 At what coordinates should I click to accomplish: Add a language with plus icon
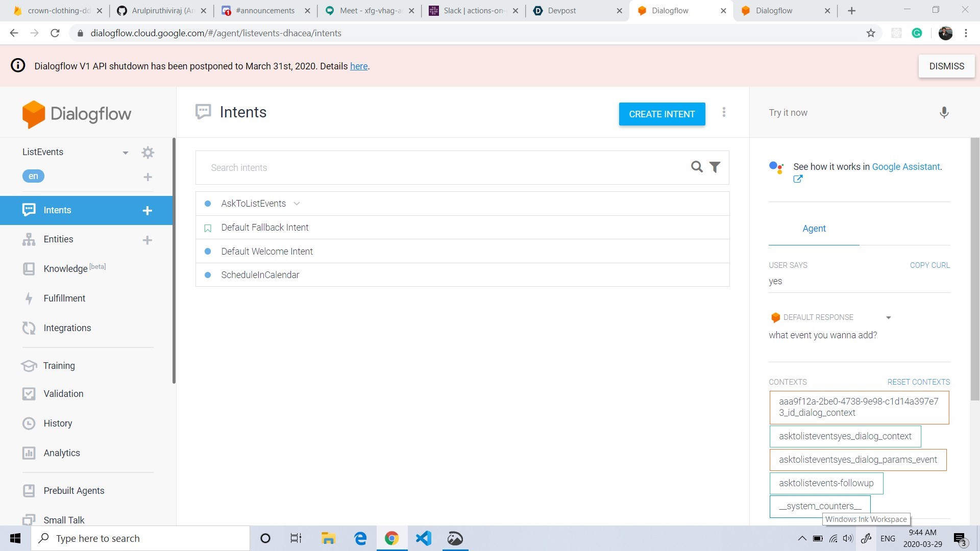(148, 177)
